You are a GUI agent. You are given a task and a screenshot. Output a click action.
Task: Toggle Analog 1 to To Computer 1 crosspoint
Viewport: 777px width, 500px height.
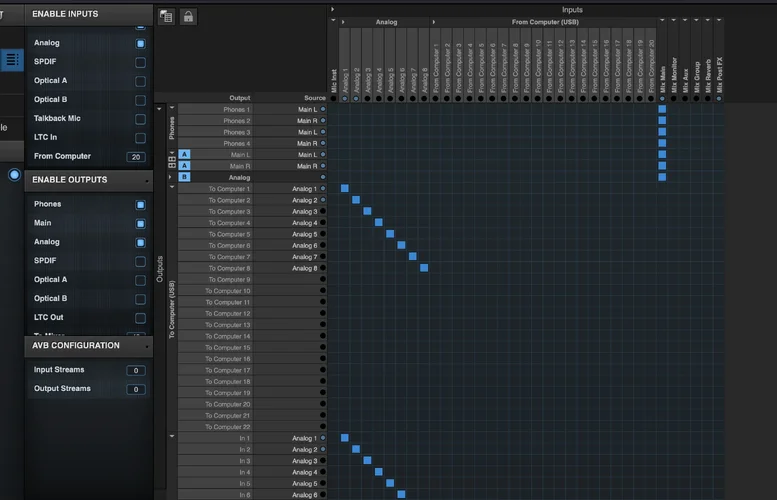click(x=345, y=188)
